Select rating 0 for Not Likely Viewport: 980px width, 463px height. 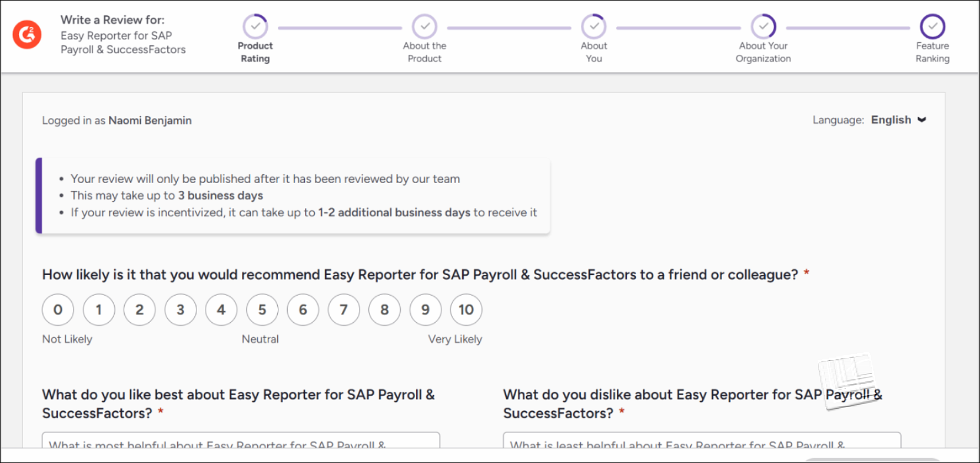pyautogui.click(x=58, y=310)
